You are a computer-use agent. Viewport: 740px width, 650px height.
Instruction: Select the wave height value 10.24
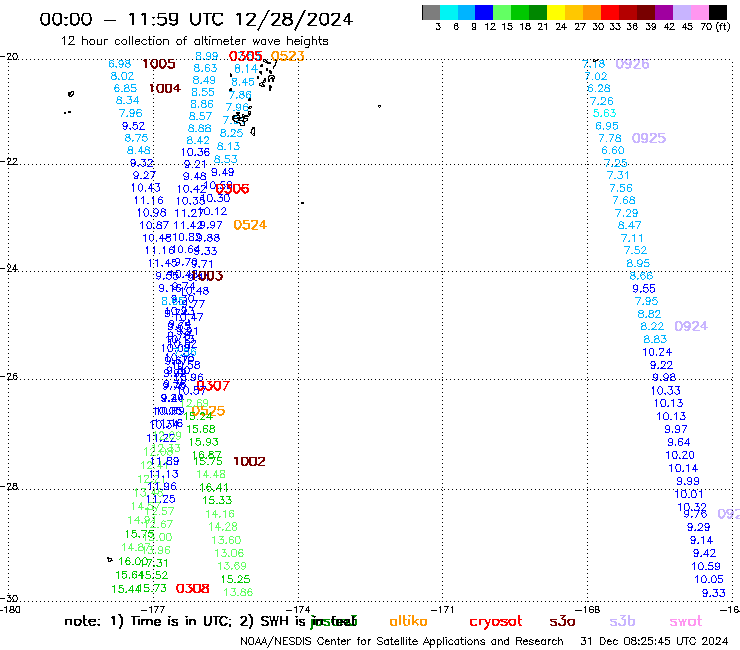click(x=657, y=352)
